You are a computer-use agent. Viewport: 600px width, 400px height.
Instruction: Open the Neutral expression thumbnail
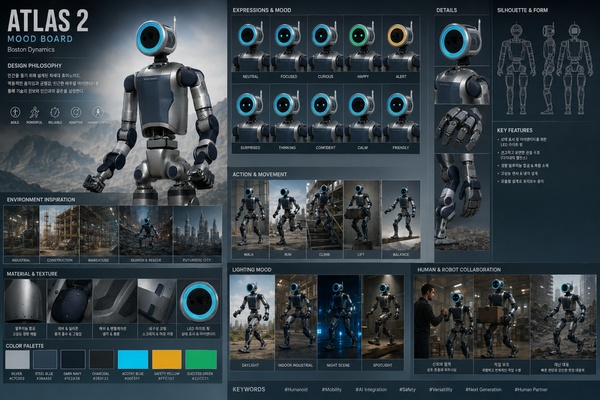[x=251, y=44]
